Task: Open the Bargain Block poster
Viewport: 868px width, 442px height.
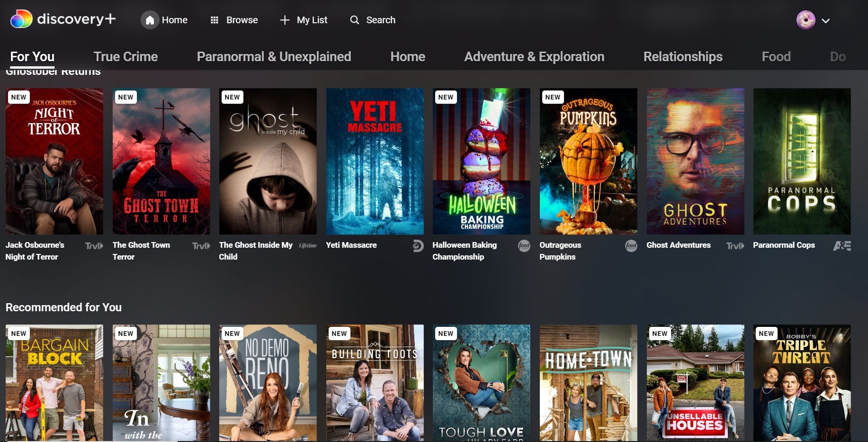Action: [54, 383]
